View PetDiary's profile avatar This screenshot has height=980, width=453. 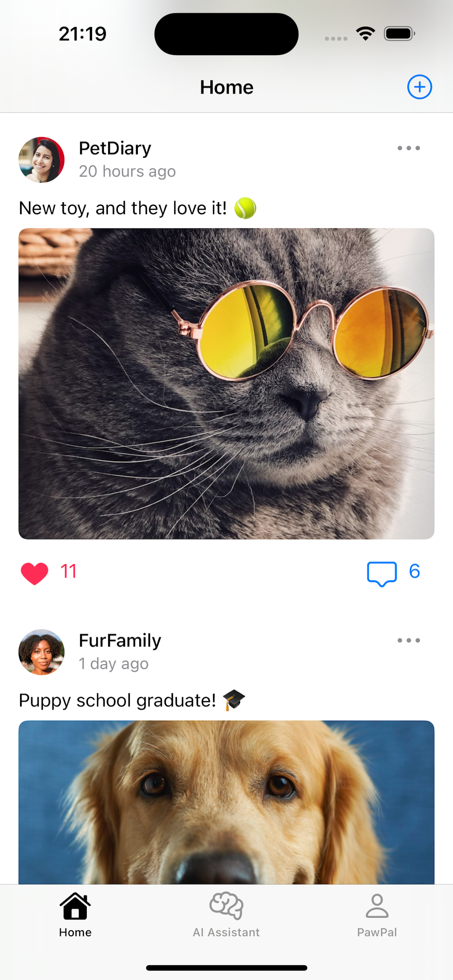point(42,160)
